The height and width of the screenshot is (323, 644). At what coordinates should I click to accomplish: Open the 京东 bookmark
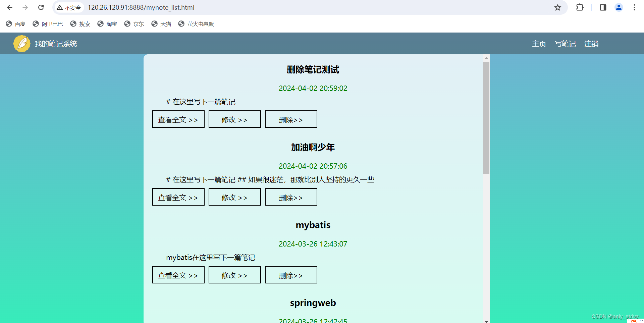134,24
